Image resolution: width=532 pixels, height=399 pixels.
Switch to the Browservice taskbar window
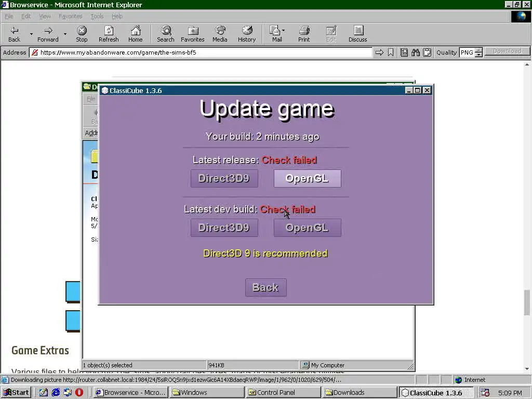pyautogui.click(x=130, y=393)
